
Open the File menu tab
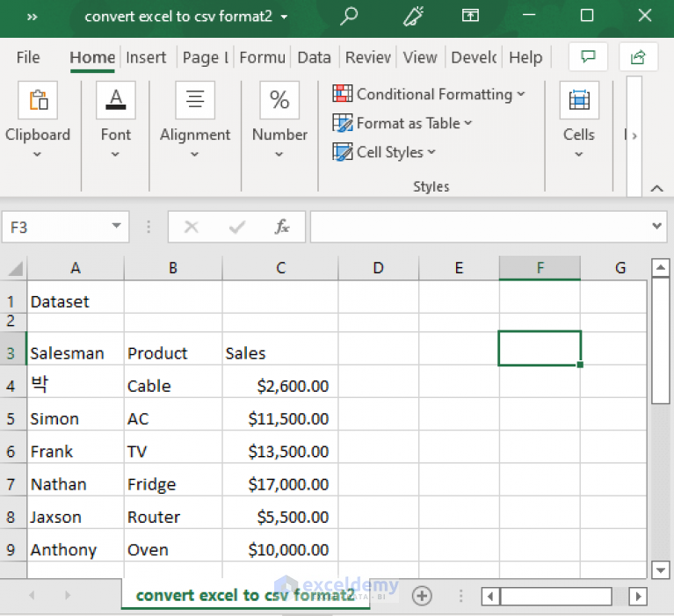pos(28,57)
